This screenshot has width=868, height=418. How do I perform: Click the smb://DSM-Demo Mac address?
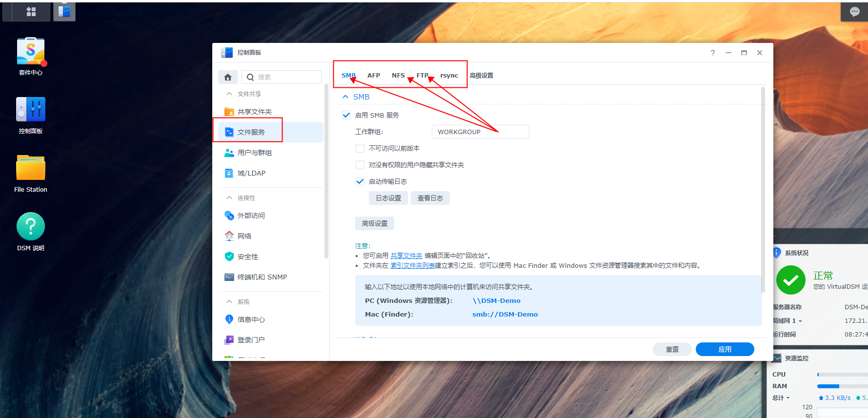pos(505,314)
